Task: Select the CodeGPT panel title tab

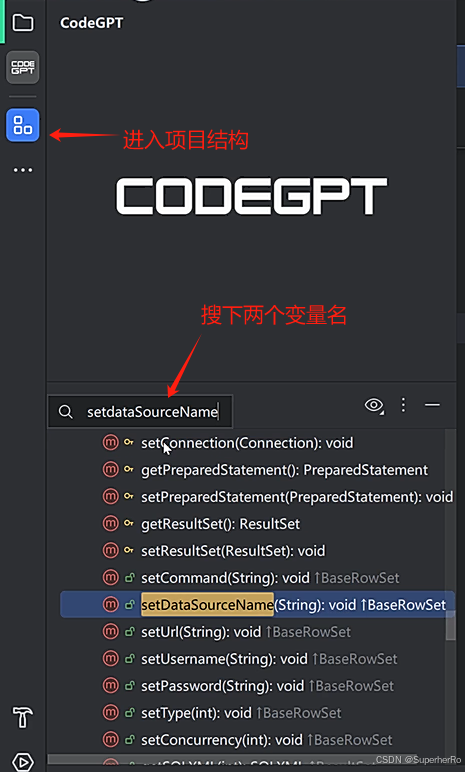Action: (x=92, y=23)
